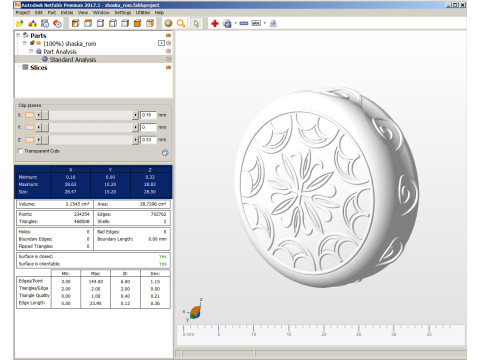Click the X clip plane value field
The width and height of the screenshot is (480, 360).
click(148, 115)
